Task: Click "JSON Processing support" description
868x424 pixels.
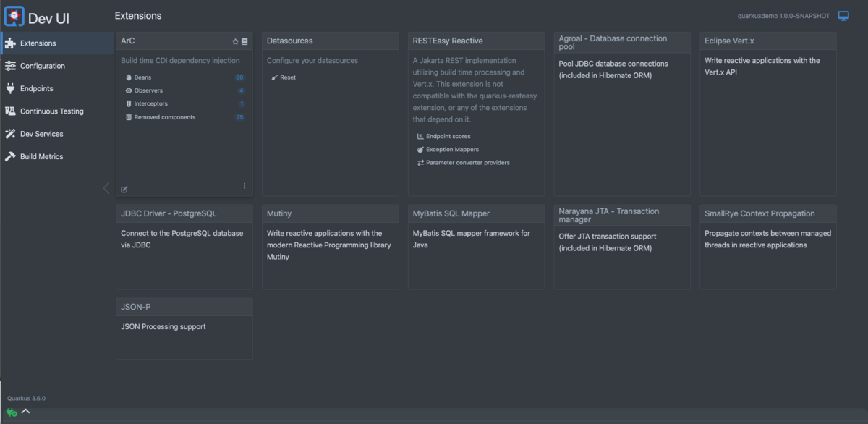Action: coord(163,327)
